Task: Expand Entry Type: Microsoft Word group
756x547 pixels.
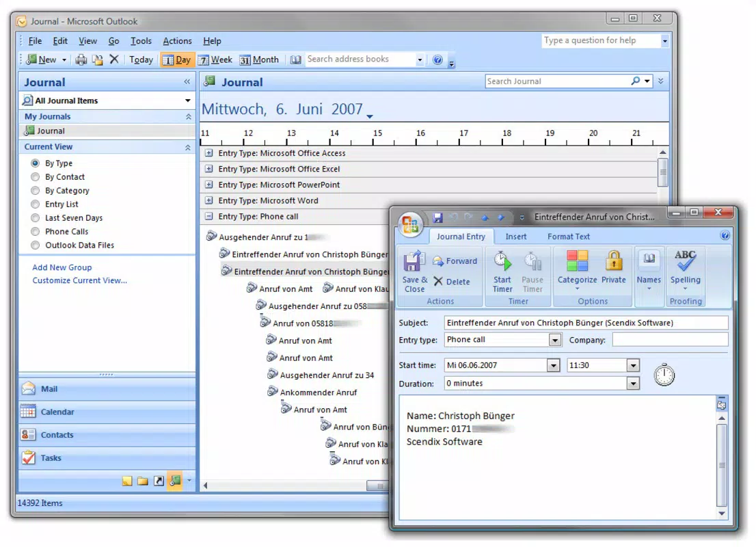Action: (x=208, y=200)
